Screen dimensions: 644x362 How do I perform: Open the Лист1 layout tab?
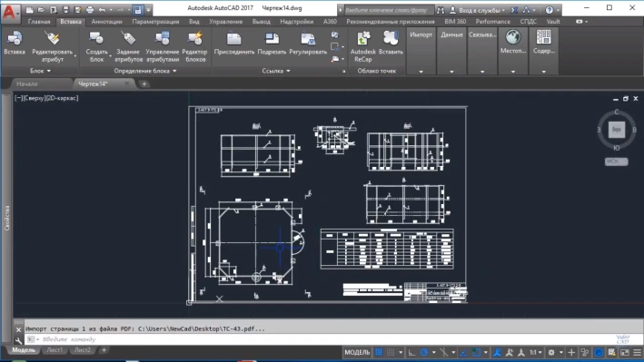54,349
